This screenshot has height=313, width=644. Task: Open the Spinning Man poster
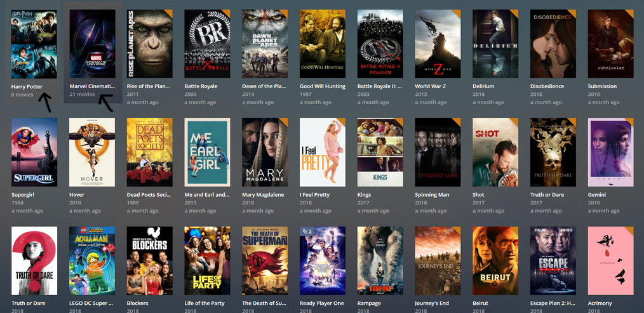438,152
